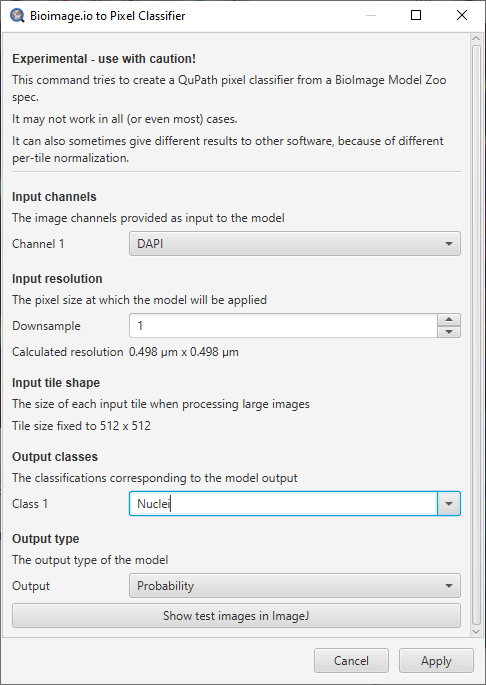Image resolution: width=486 pixels, height=685 pixels.
Task: Click the Calculated resolution value text
Action: pyautogui.click(x=184, y=352)
